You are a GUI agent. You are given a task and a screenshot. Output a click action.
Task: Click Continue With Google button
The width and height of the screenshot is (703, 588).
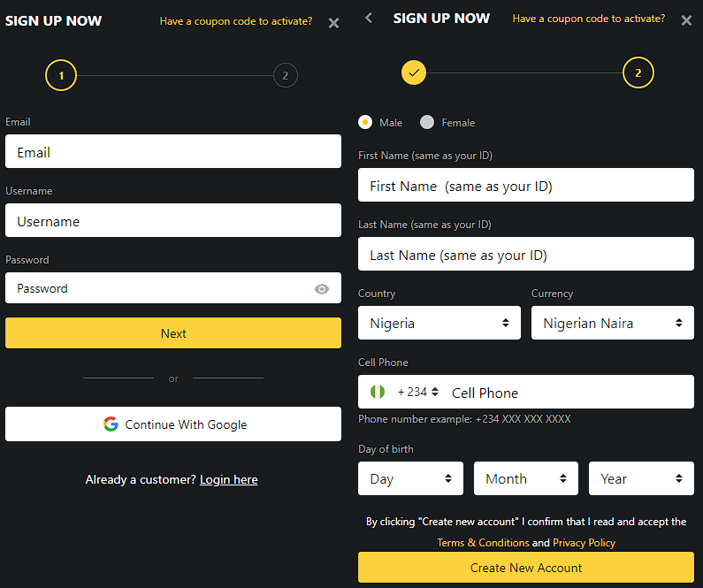click(x=173, y=424)
